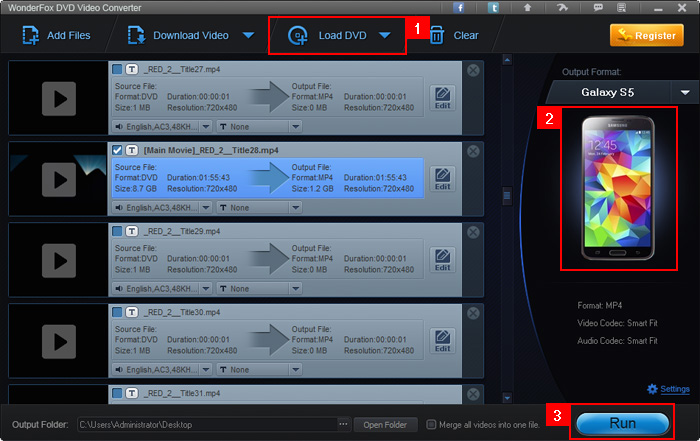Viewport: 700px width, 441px height.
Task: Select the highlighted Main Movie Title28 info panel
Action: (267, 178)
